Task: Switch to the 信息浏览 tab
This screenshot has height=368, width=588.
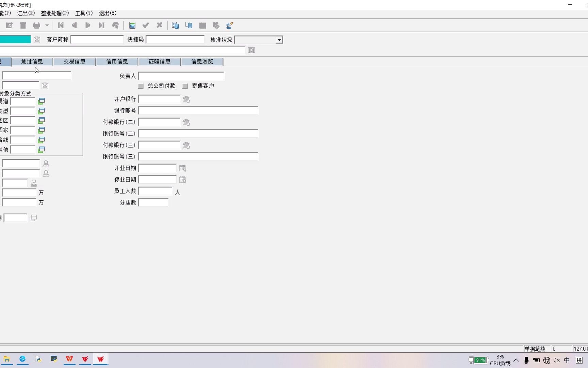Action: click(202, 62)
